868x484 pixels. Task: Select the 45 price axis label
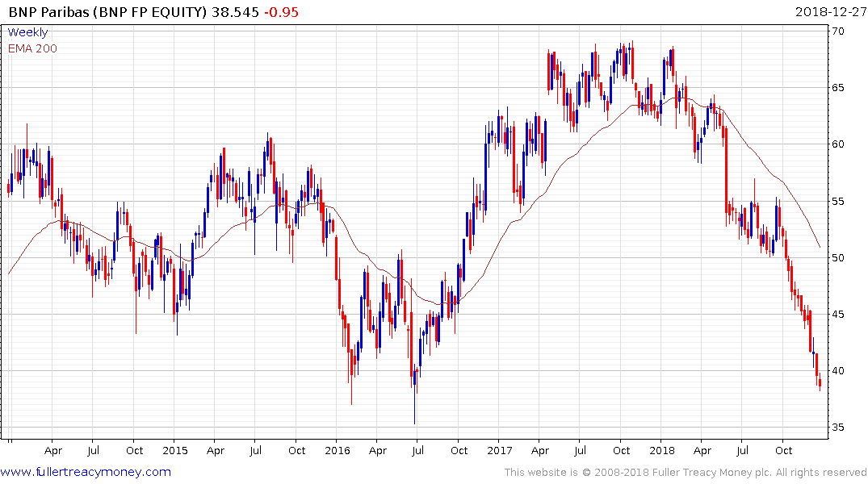(838, 314)
